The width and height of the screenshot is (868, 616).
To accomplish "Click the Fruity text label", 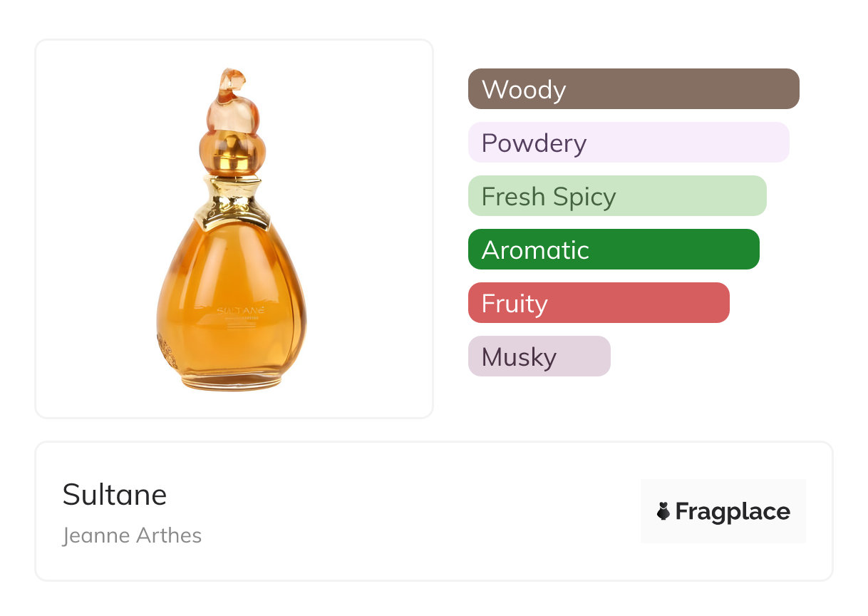I will pyautogui.click(x=515, y=304).
